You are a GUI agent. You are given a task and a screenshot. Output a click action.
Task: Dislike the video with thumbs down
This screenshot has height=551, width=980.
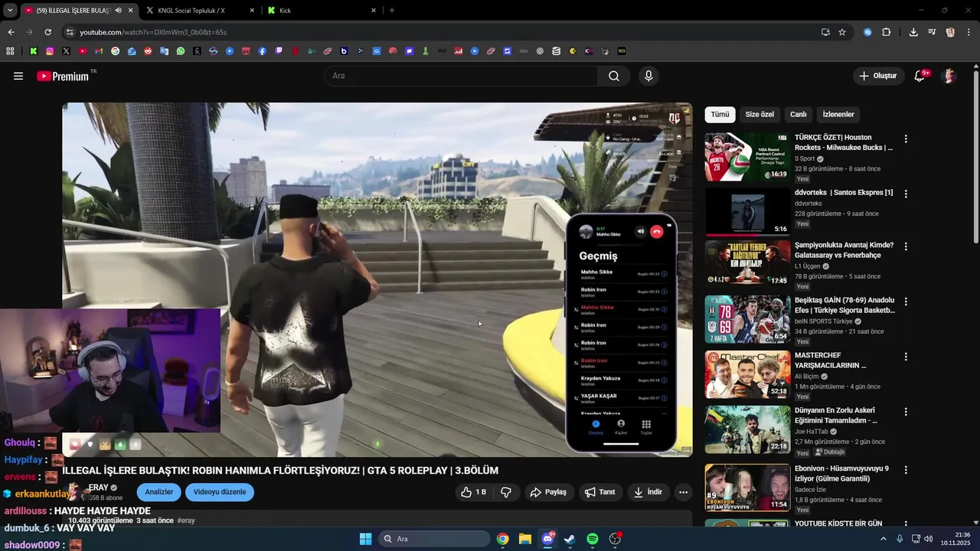click(506, 492)
